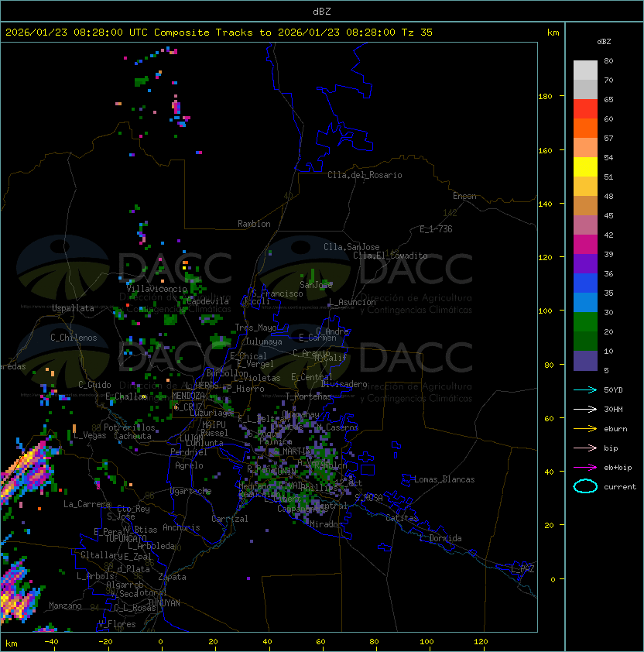Screen dimensions: 644x652
Task: Click the 'dBZ' title in the top bar
Action: [x=322, y=12]
